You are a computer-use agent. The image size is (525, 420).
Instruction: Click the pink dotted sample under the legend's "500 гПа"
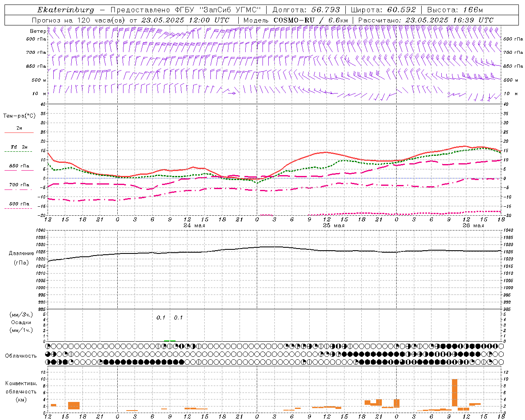18,208
